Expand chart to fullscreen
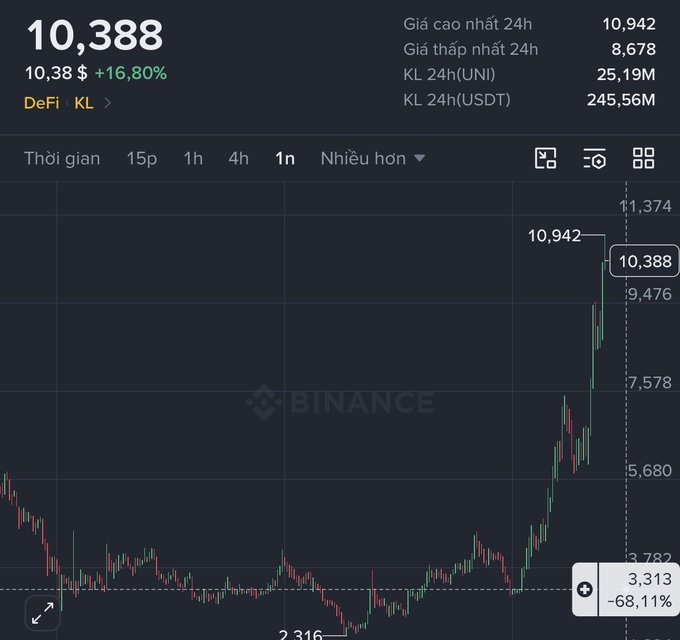The height and width of the screenshot is (640, 680). 42,614
